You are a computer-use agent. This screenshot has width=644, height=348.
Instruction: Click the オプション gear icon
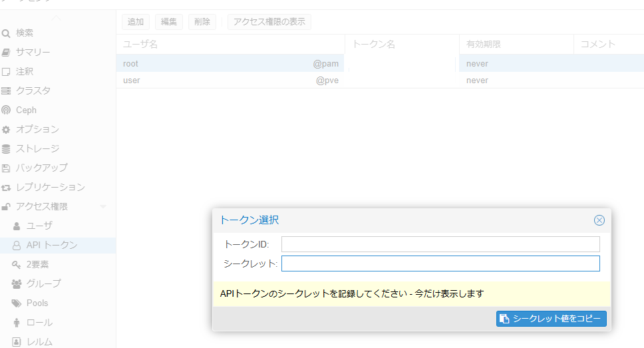pyautogui.click(x=6, y=130)
